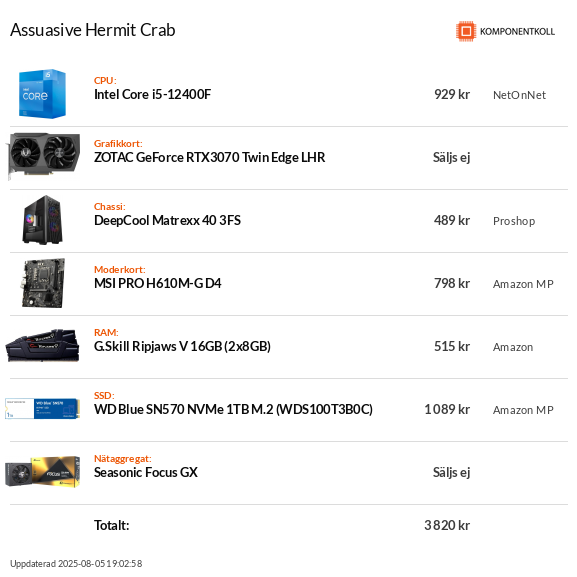Select the Seasonic Focus GX power supply image
The height and width of the screenshot is (577, 577).
(x=43, y=472)
